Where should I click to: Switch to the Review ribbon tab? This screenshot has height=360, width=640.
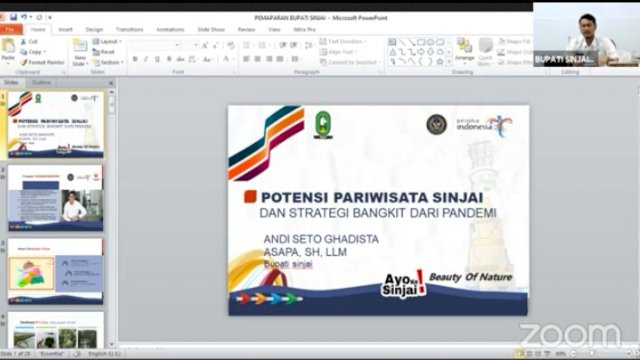point(246,30)
